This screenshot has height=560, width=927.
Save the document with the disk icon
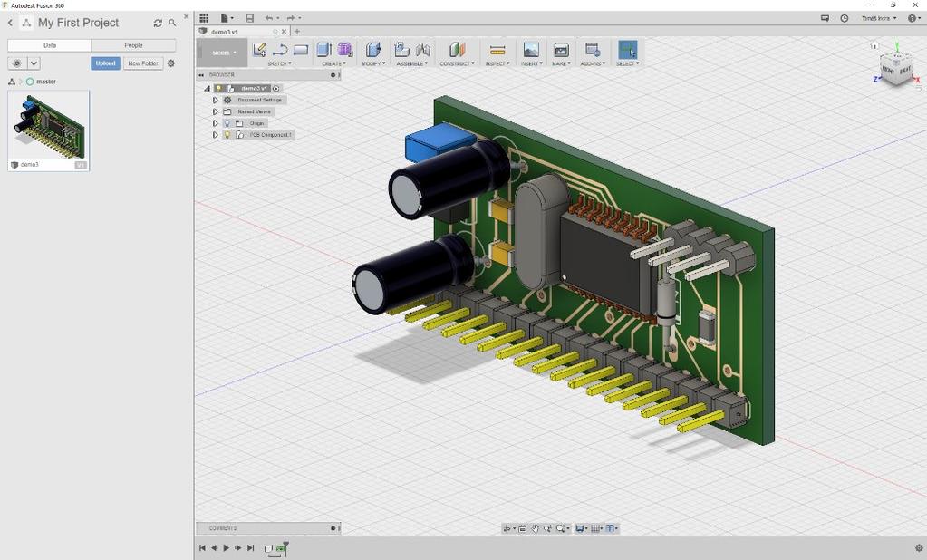click(249, 18)
